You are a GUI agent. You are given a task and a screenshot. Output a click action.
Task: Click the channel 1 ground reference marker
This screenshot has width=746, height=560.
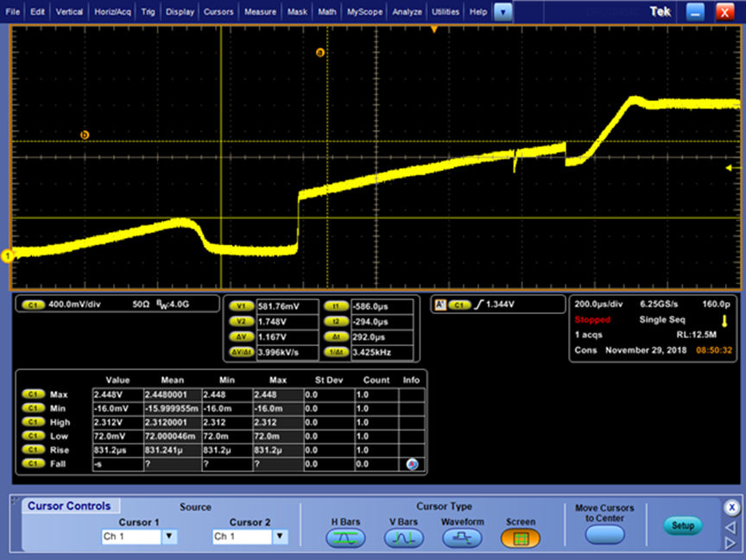7,256
